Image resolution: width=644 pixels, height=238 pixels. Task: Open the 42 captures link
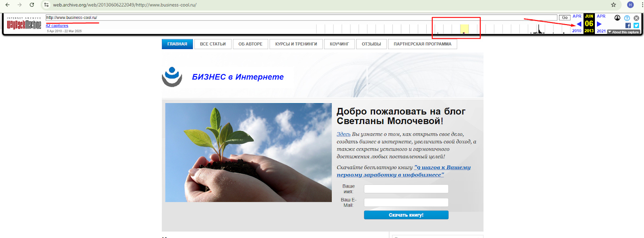pos(57,26)
